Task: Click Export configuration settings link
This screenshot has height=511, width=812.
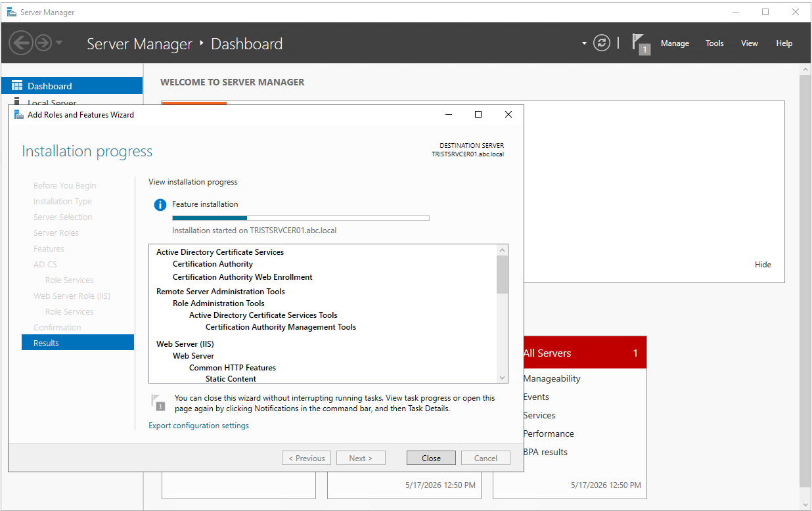Action: pos(198,426)
